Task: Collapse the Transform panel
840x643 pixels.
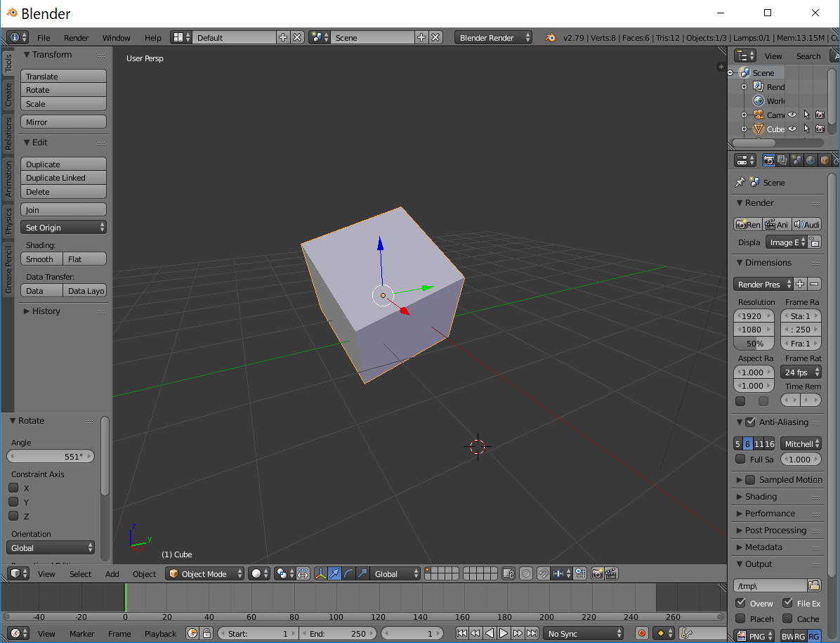Action: 47,55
